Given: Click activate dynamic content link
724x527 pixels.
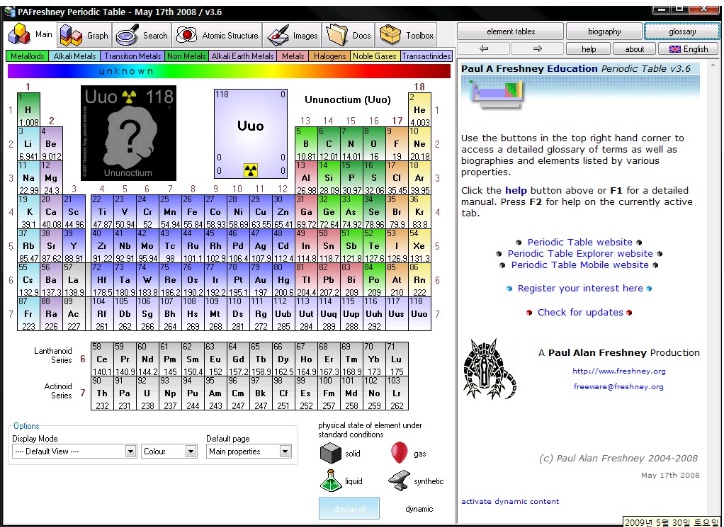Looking at the screenshot, I should pyautogui.click(x=510, y=501).
